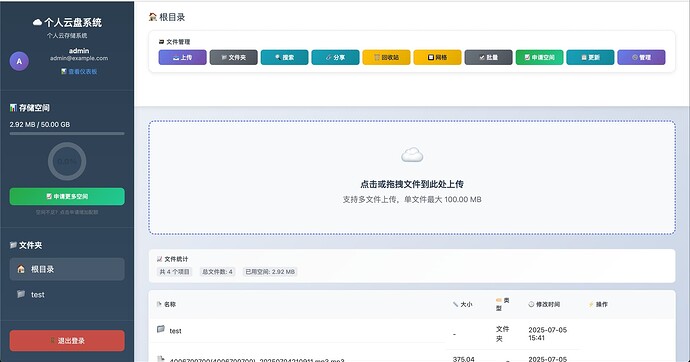Open the 管理 admin button

click(x=641, y=57)
